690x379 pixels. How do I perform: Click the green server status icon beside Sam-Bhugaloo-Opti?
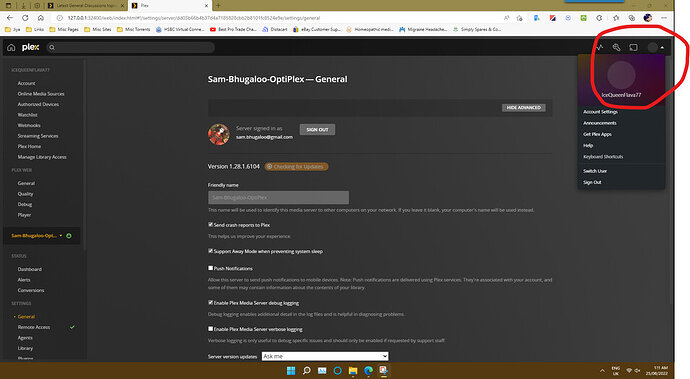click(69, 236)
